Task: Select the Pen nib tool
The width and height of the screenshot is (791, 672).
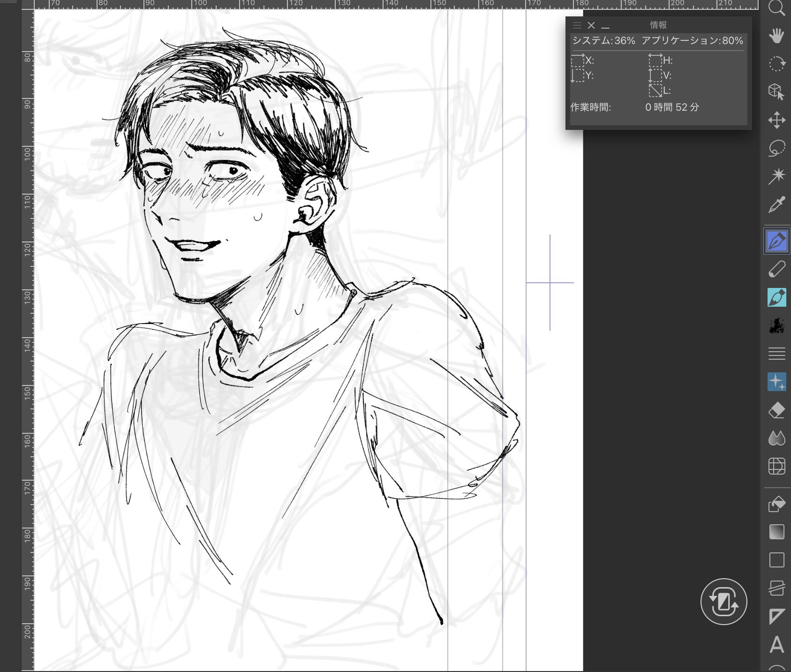Action: pos(776,241)
